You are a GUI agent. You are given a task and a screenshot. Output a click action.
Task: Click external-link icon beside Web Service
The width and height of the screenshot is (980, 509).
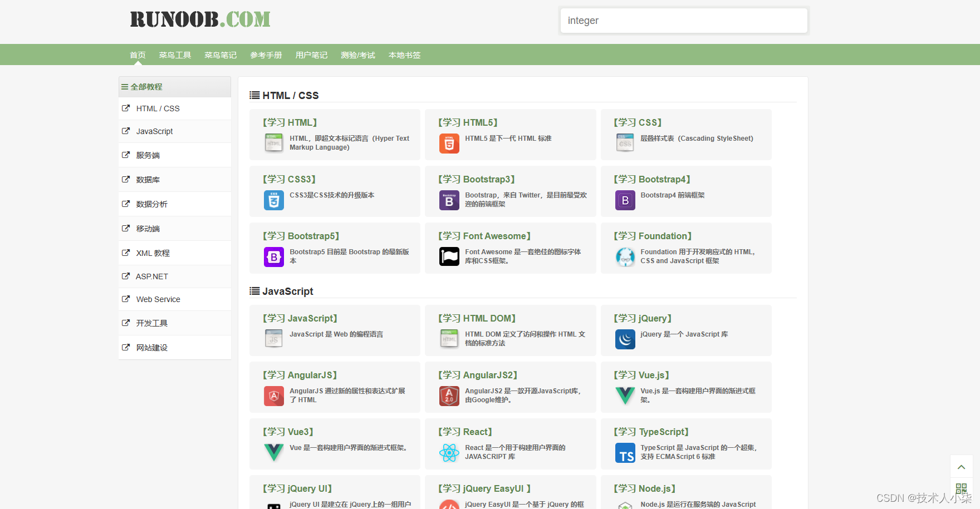point(126,299)
